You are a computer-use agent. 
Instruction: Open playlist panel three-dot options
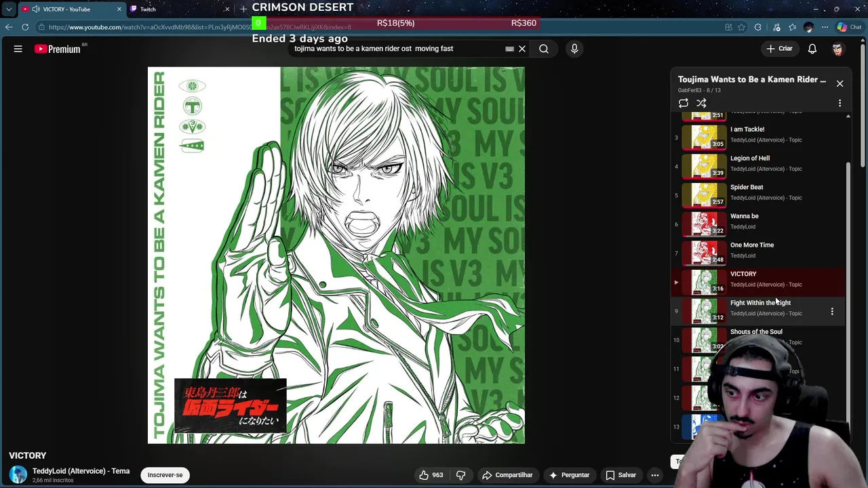[840, 103]
